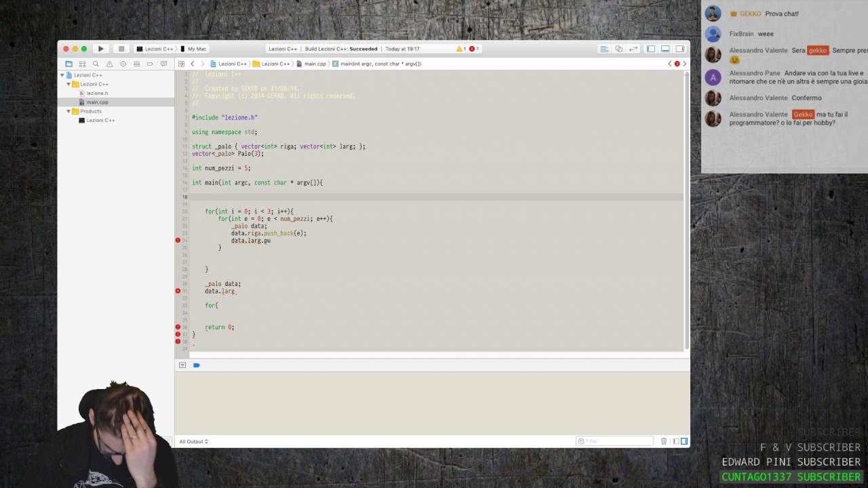Screen dimensions: 868x488
Task: Select the Lezioni C++ product executable
Action: [100, 120]
